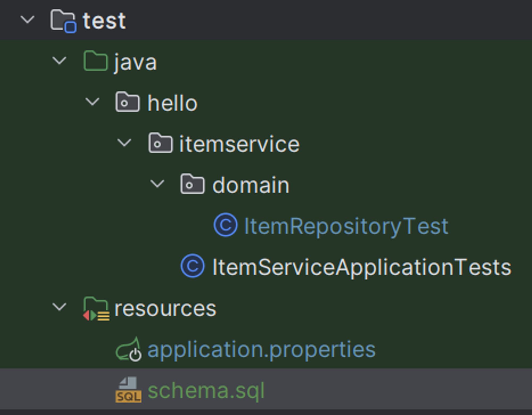Select the ItemServiceApplicationTests file name

(361, 267)
